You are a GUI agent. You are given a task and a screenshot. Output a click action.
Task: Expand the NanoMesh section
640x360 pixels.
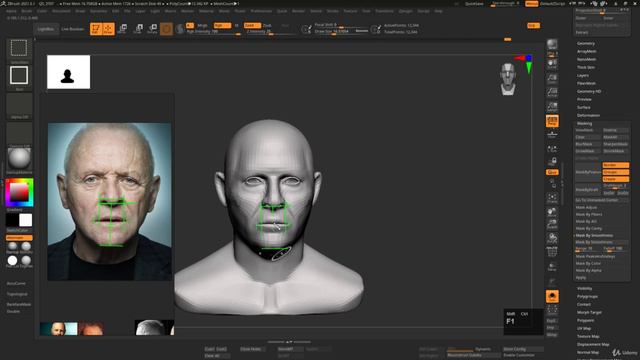(587, 59)
